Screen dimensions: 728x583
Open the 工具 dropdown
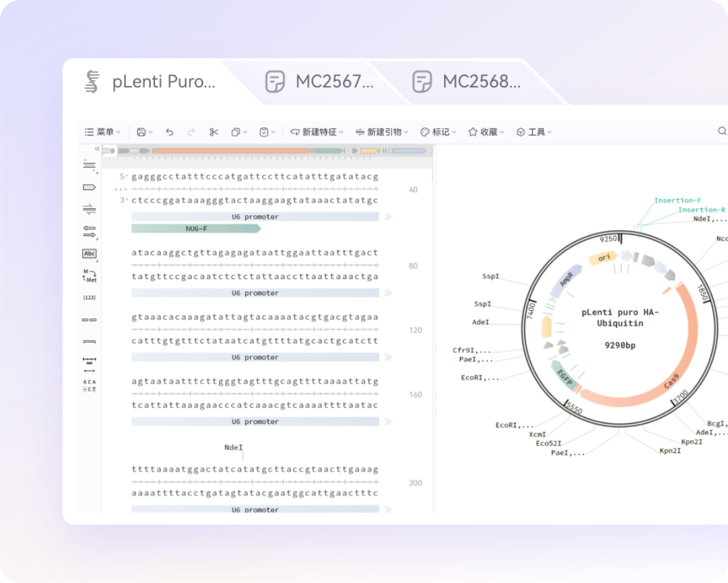[534, 132]
